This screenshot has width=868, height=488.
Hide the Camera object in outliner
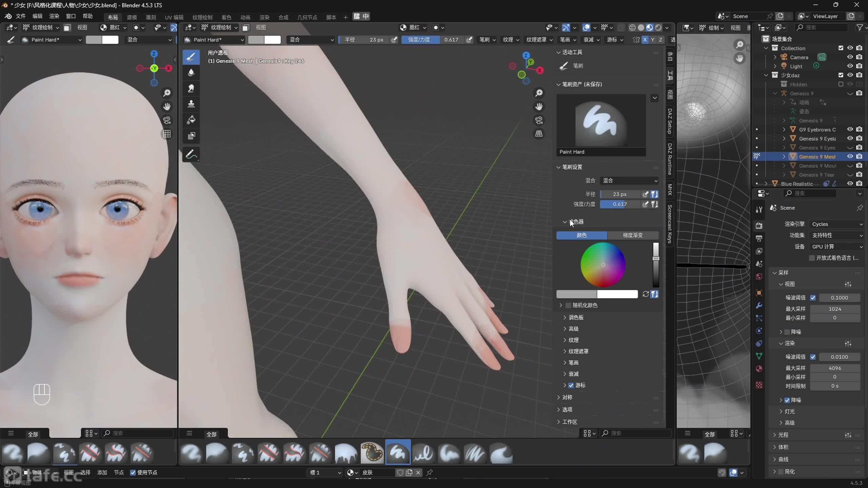coord(850,57)
